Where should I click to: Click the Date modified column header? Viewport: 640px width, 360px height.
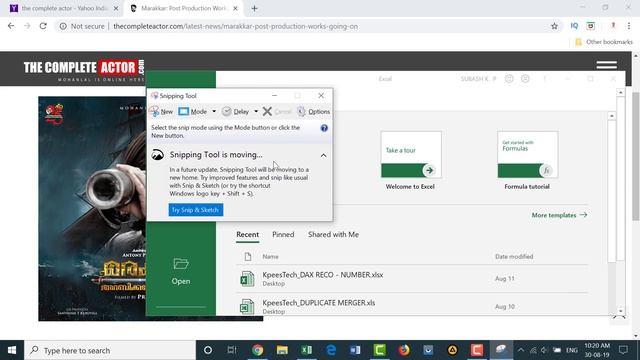pyautogui.click(x=514, y=257)
